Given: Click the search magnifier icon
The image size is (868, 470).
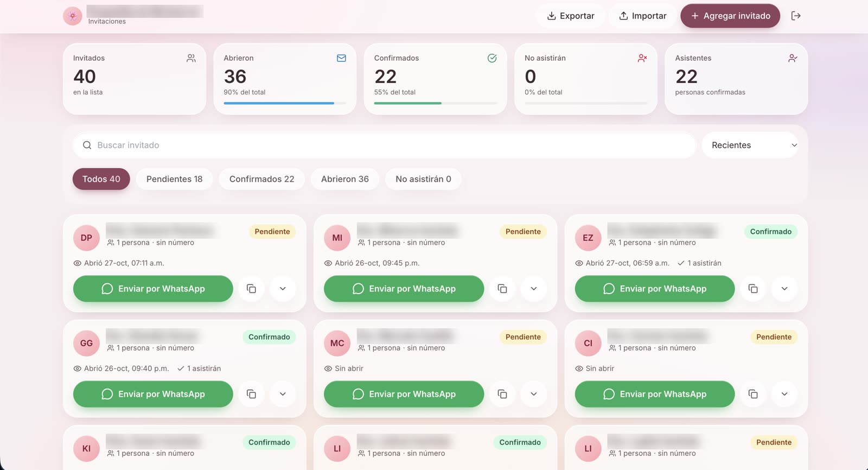Looking at the screenshot, I should pos(87,145).
